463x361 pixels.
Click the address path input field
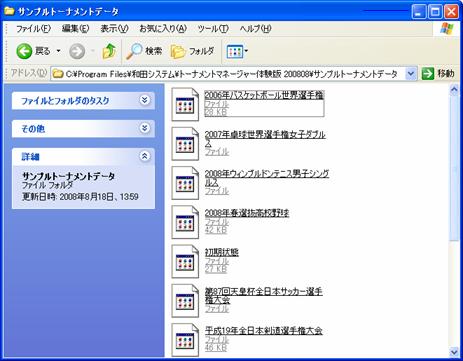[233, 74]
